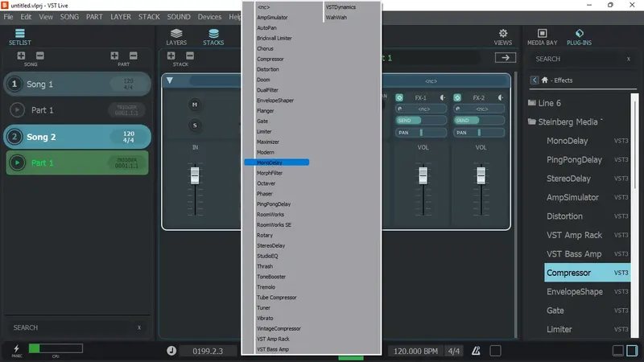Image resolution: width=644 pixels, height=362 pixels.
Task: Toggle the FX-1 SEND button
Action: coord(421,120)
